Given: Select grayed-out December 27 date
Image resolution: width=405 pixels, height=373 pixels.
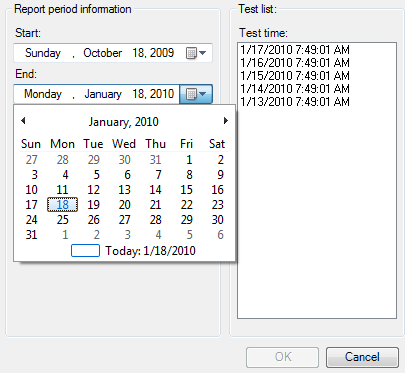Looking at the screenshot, I should pos(31,160).
